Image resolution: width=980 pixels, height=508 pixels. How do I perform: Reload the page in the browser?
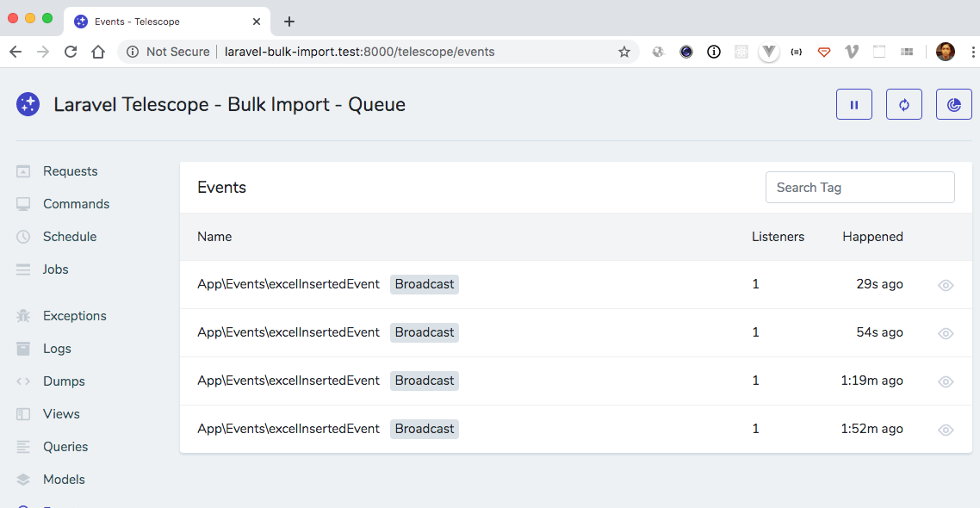tap(71, 52)
